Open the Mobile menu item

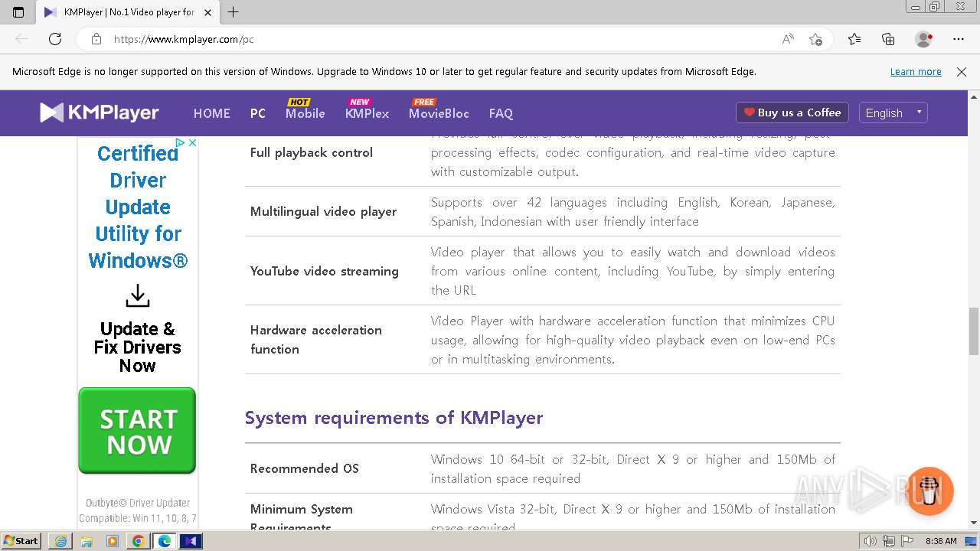pos(305,113)
